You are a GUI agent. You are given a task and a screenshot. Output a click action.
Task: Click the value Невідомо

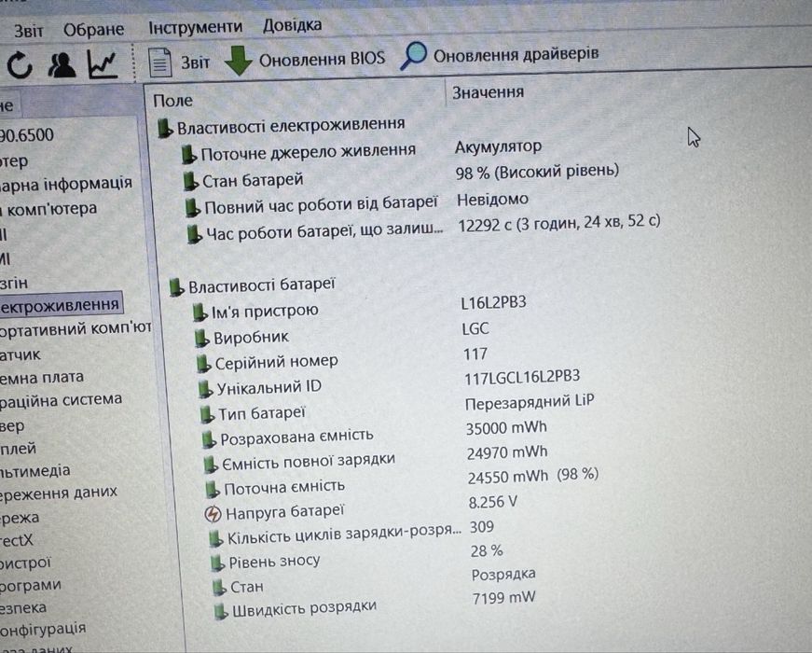click(x=492, y=199)
